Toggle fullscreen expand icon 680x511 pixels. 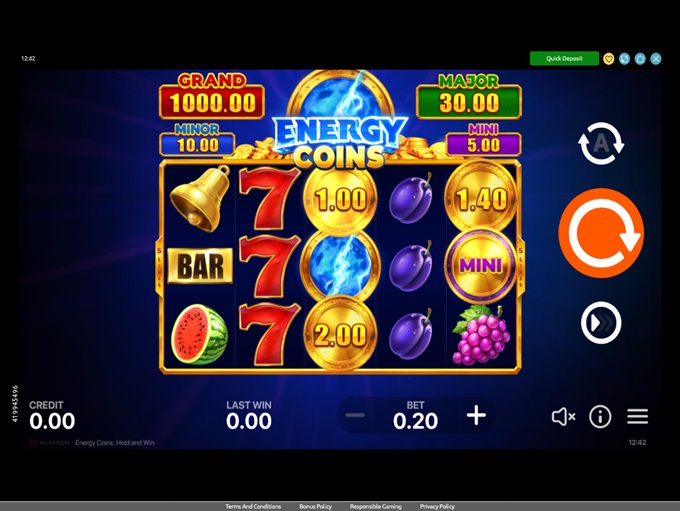pos(624,59)
